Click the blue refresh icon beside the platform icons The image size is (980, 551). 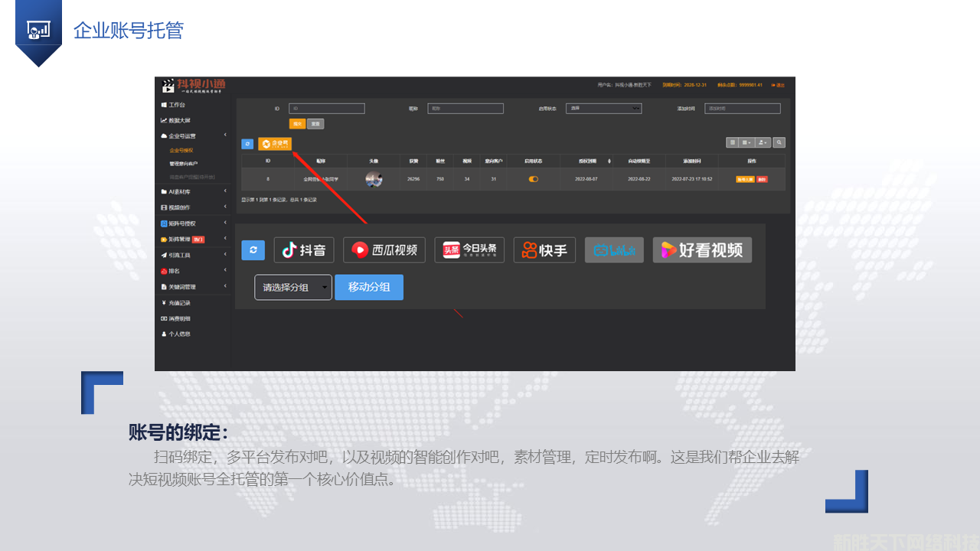[253, 249]
